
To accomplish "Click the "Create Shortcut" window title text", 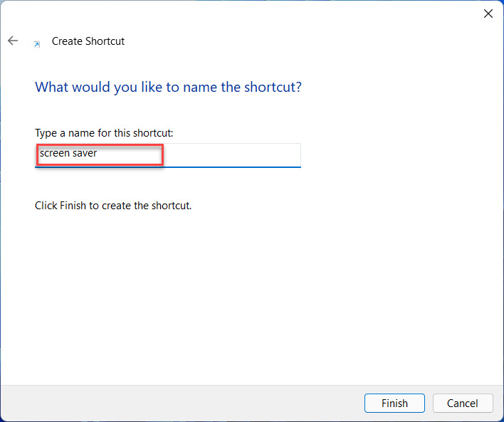I will pyautogui.click(x=88, y=41).
